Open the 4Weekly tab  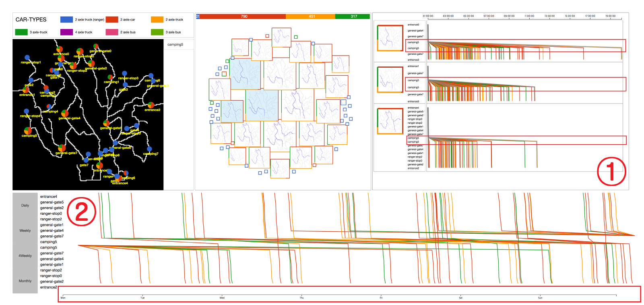(x=25, y=256)
